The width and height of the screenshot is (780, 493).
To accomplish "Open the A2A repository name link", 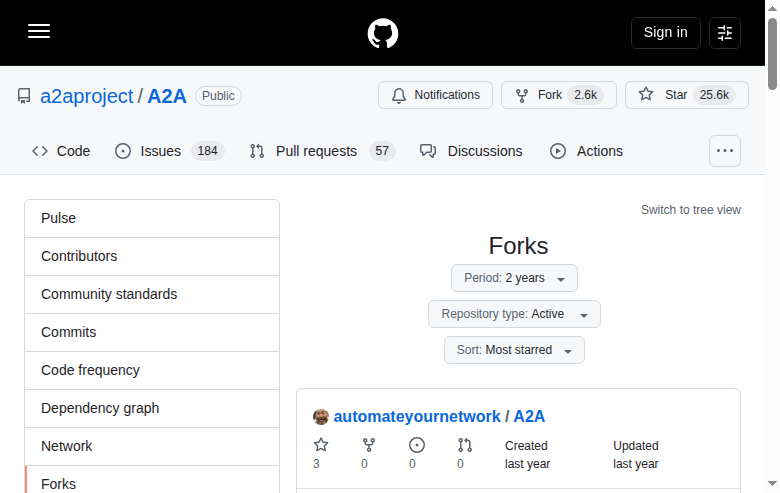I will (167, 96).
